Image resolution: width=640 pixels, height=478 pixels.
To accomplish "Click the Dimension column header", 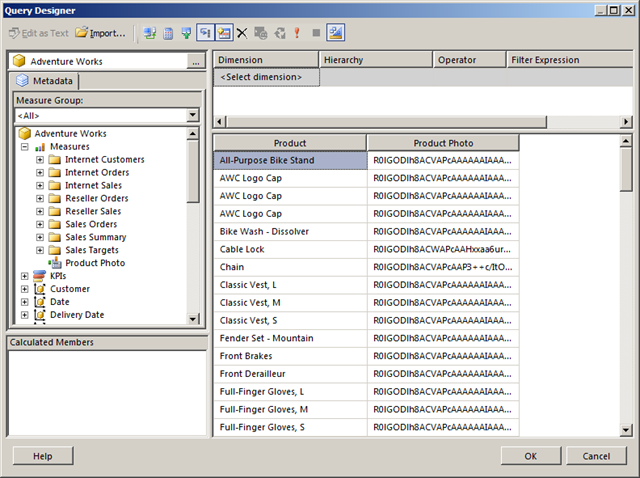I will coord(266,60).
